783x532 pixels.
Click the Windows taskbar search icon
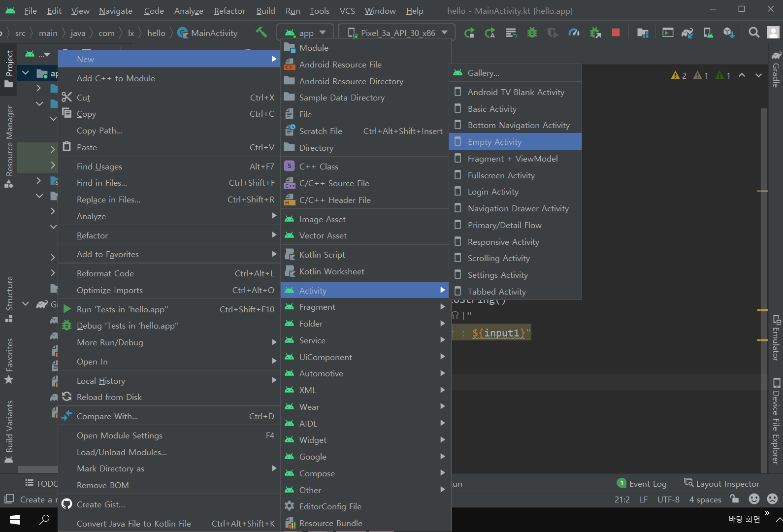pyautogui.click(x=44, y=519)
